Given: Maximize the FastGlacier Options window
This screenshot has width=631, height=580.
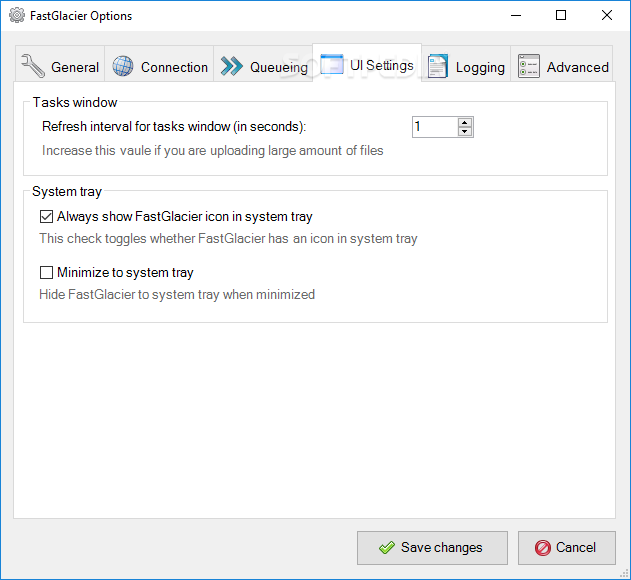Looking at the screenshot, I should point(561,15).
